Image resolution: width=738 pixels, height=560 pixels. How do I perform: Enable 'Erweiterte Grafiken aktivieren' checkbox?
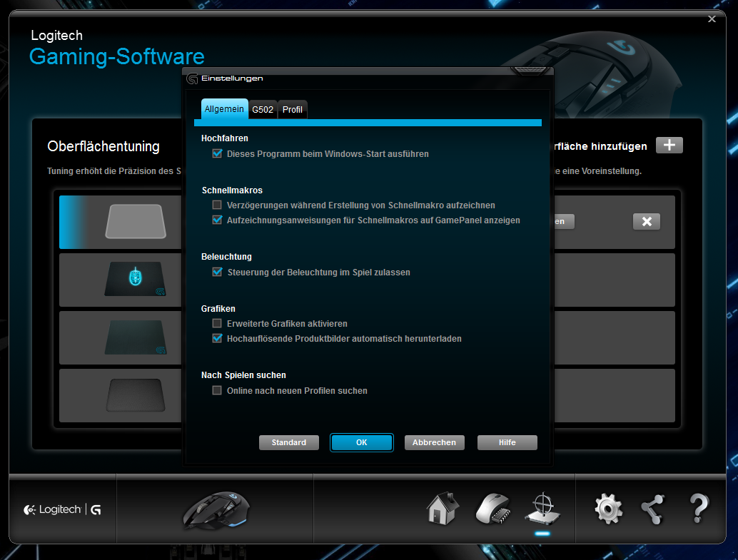(217, 323)
